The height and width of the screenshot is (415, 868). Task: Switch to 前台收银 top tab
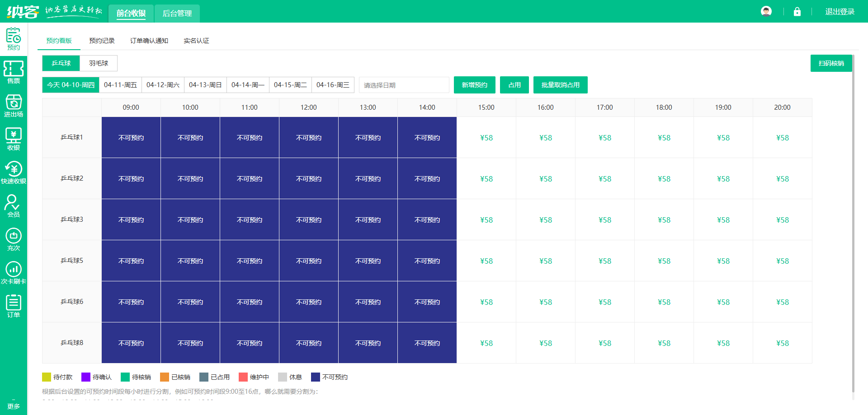tap(131, 14)
